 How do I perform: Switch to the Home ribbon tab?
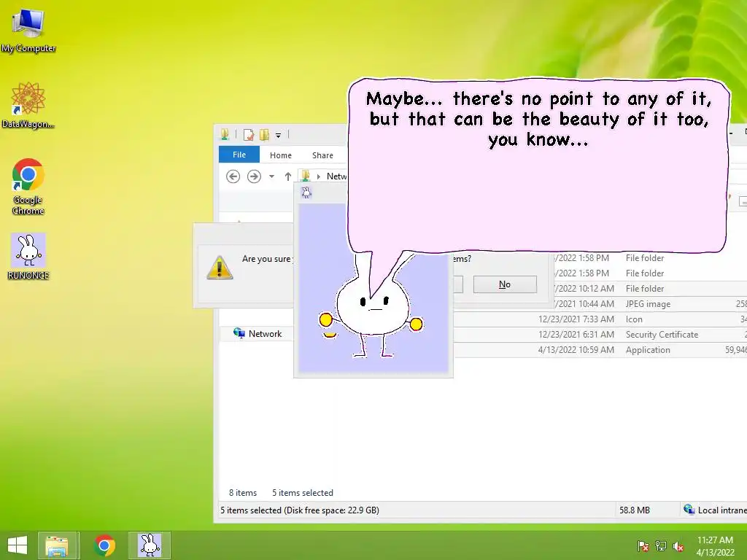point(281,155)
